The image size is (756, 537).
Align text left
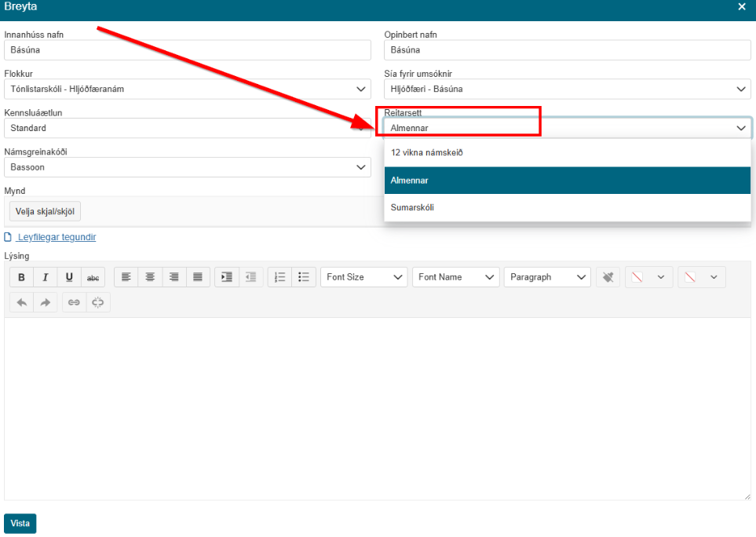click(126, 277)
